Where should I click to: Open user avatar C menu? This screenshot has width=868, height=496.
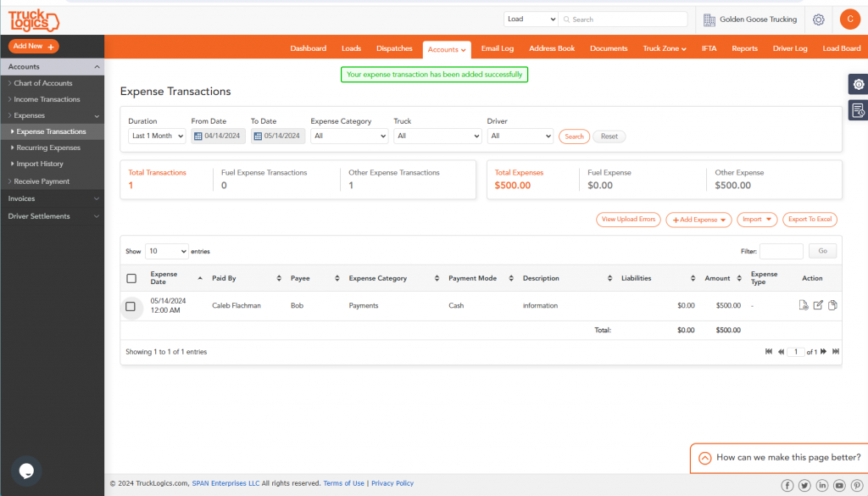849,19
